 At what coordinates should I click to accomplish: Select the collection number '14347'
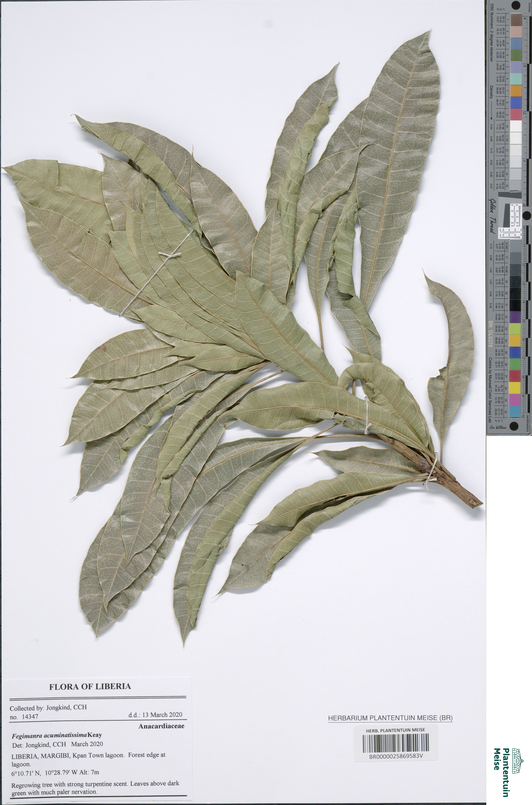(30, 717)
